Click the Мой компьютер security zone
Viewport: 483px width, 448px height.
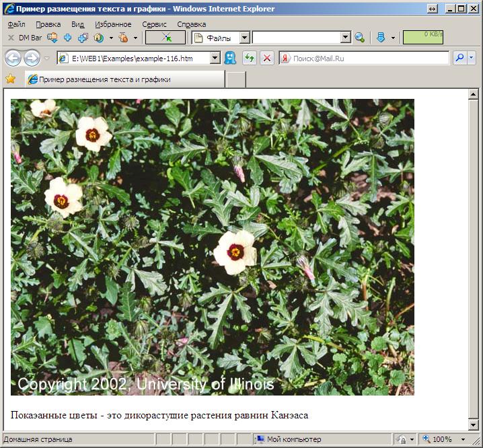(293, 439)
